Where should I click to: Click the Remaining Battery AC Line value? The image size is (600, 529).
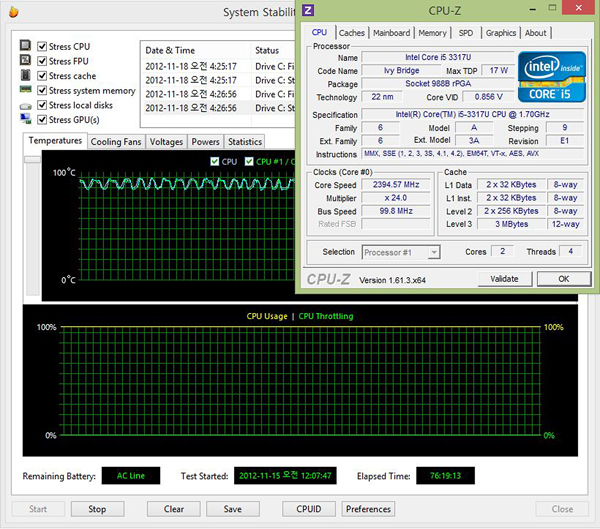131,475
